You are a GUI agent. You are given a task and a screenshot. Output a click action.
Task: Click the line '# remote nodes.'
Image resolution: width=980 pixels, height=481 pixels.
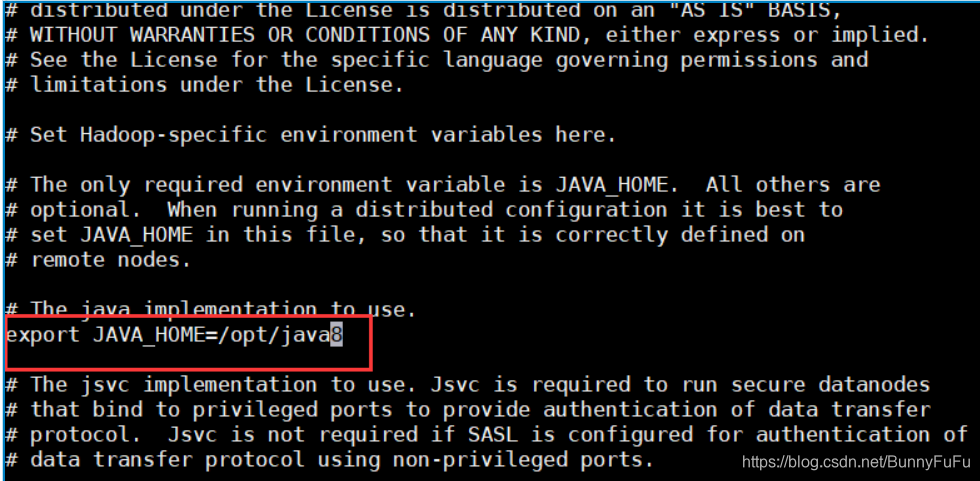coord(98,259)
